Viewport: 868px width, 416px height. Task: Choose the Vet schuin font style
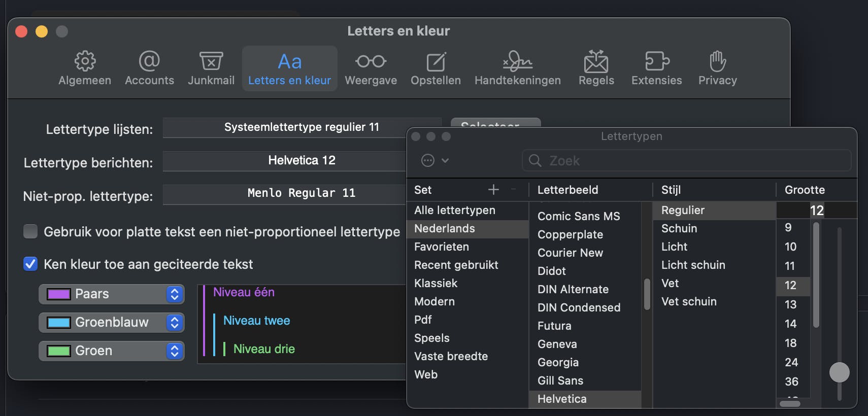(689, 302)
